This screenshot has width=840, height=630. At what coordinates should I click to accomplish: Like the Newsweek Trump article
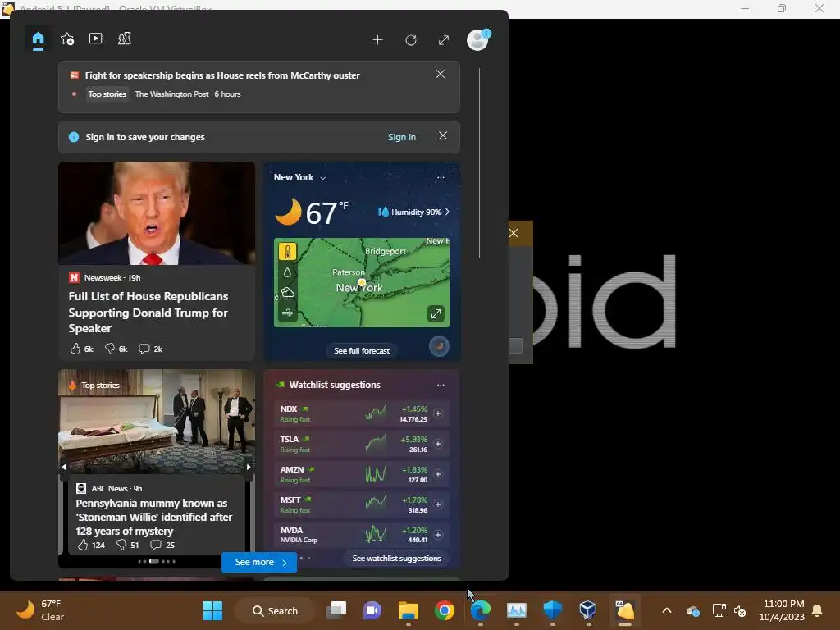pos(81,349)
